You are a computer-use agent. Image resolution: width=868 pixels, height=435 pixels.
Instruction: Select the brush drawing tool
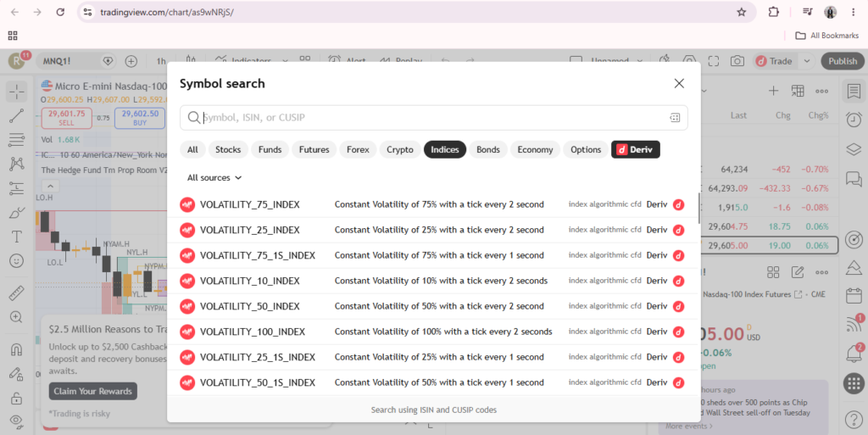click(17, 213)
